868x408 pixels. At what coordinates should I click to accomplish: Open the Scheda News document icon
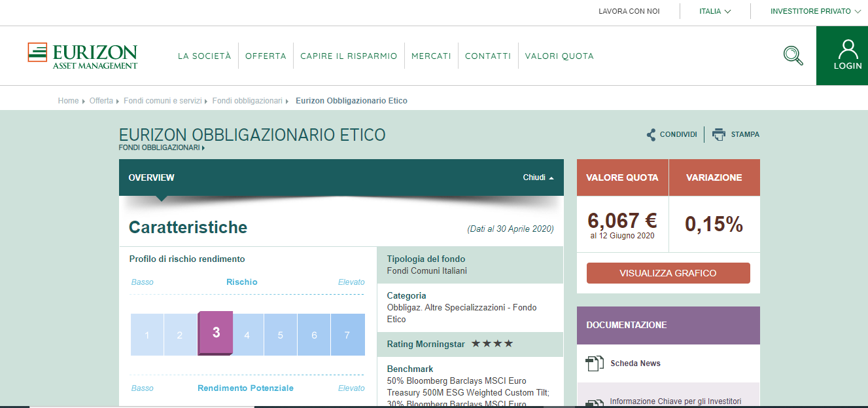pos(594,363)
